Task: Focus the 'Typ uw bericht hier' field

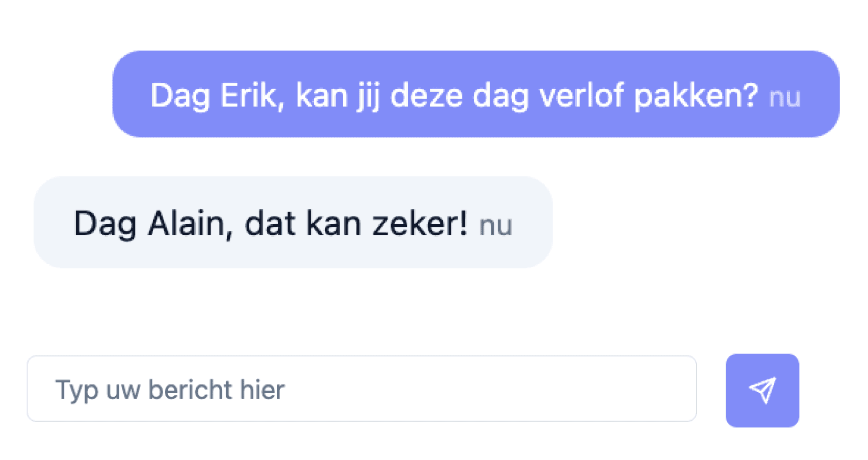Action: (362, 389)
